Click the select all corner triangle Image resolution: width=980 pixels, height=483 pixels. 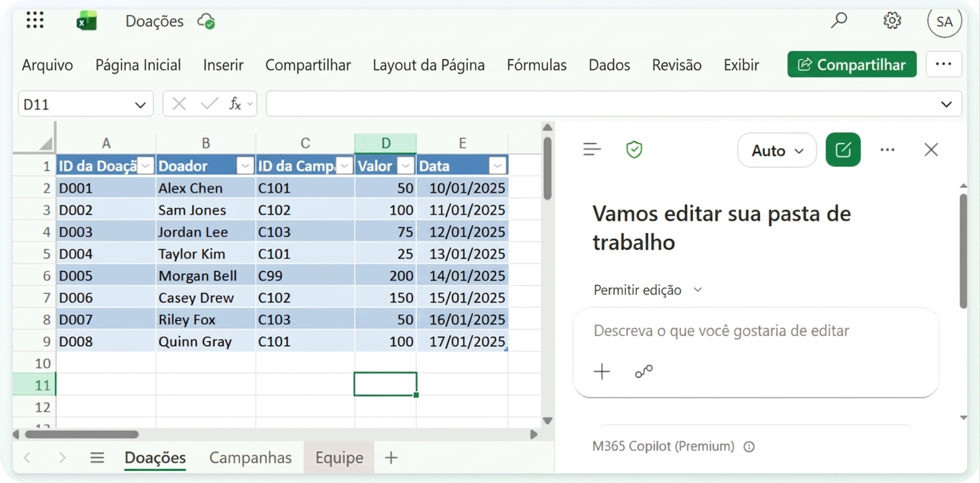pos(46,143)
